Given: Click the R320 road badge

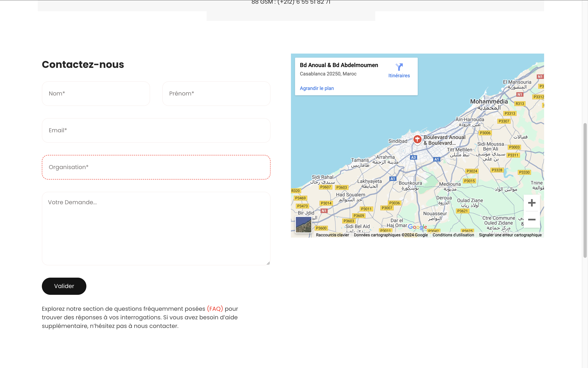Looking at the screenshot, I should pos(295,191).
